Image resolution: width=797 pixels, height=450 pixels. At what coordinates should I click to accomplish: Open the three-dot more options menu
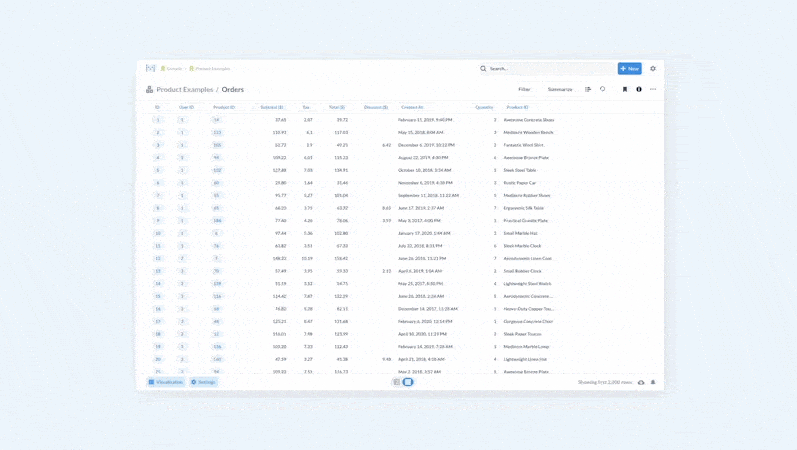tap(653, 89)
